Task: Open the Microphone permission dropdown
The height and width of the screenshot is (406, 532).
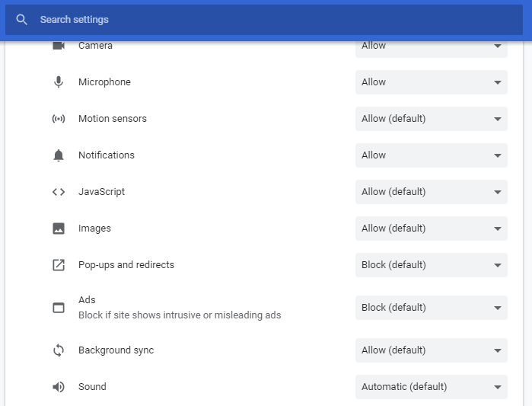Action: click(x=432, y=82)
